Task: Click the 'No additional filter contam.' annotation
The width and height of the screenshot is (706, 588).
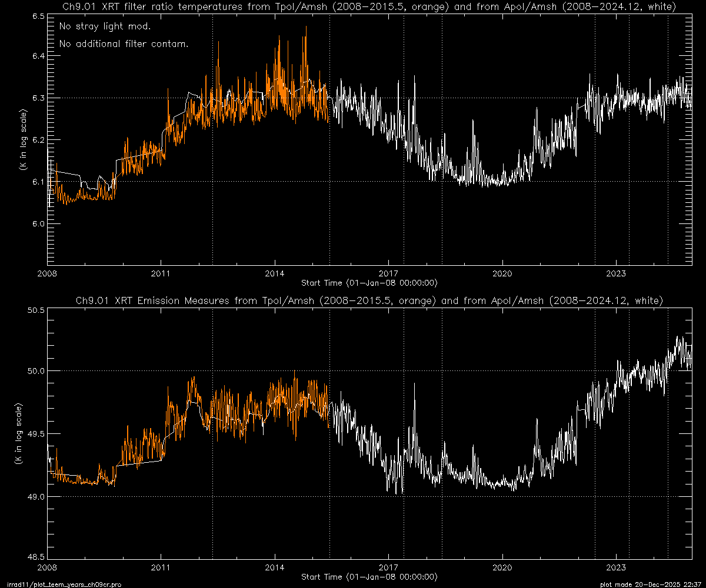Action: click(x=124, y=45)
